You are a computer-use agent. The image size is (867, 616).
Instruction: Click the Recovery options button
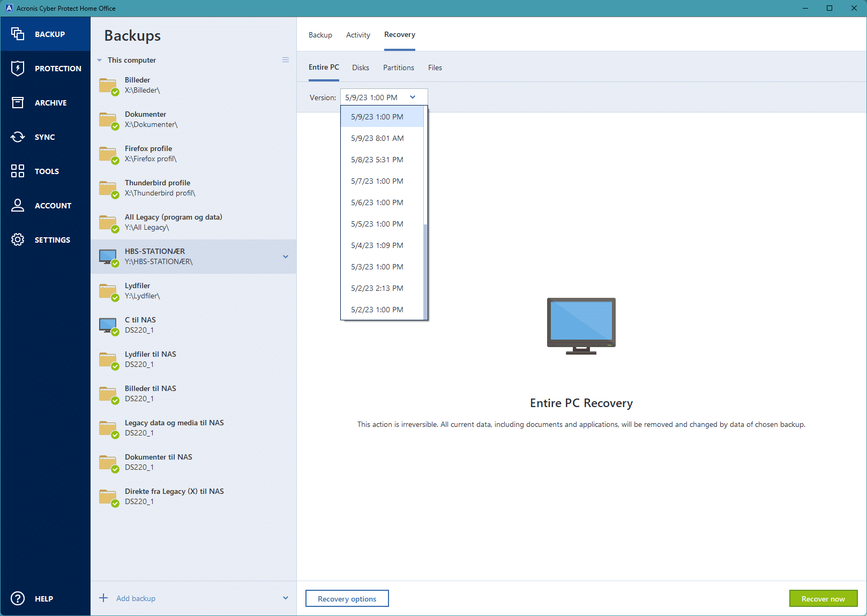347,598
